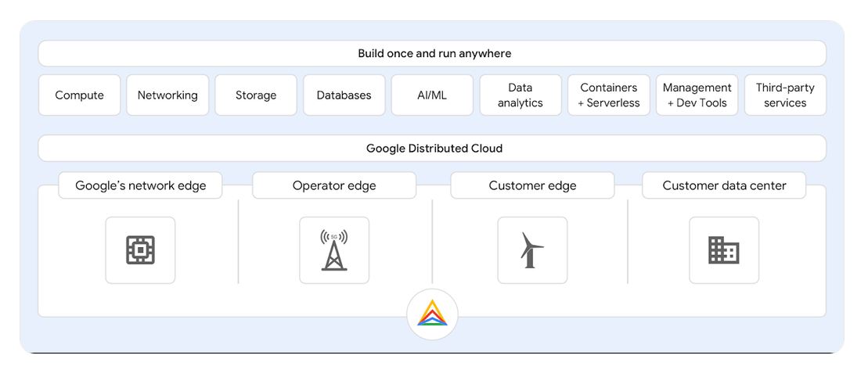
Task: Select the Containers + Serverless box
Action: (x=609, y=95)
